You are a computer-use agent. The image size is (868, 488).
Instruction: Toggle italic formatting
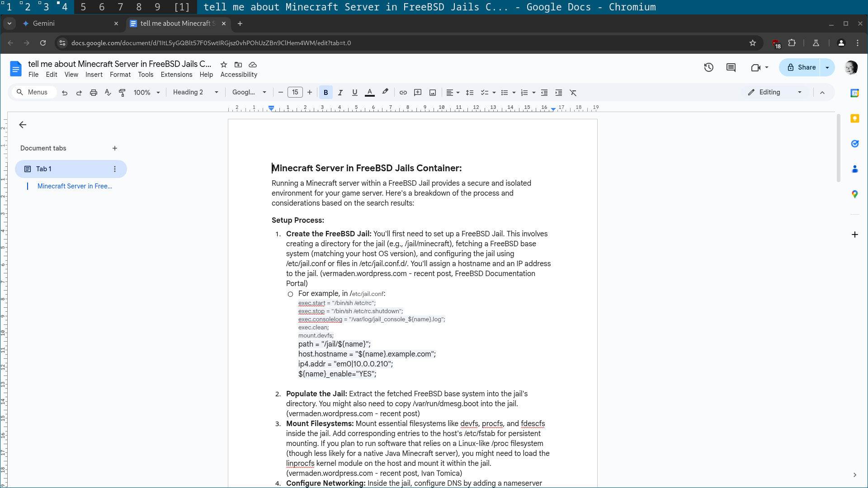pyautogui.click(x=340, y=92)
